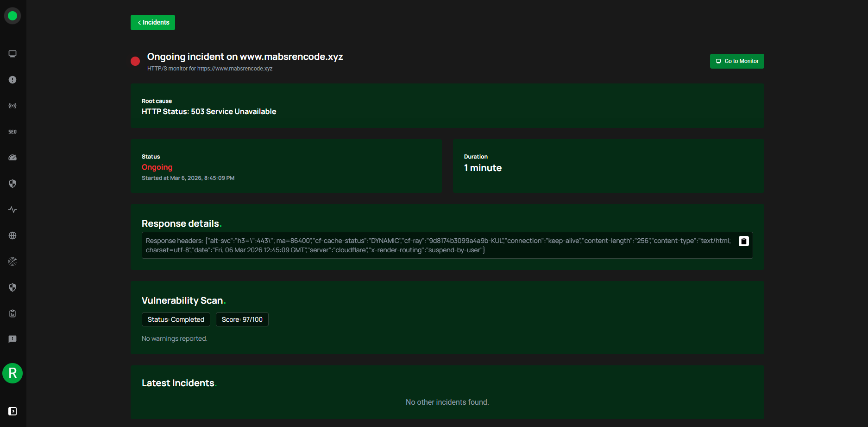Click the Go to Monitor button
Viewport: 868px width, 427px height.
click(x=736, y=61)
